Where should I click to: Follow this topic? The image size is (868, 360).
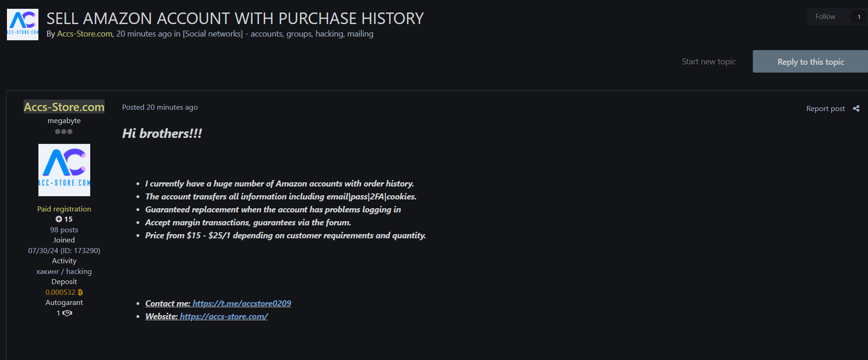(825, 17)
